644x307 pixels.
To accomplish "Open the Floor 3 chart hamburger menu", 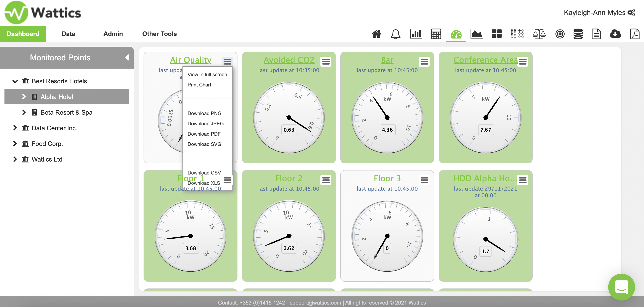I will [x=424, y=180].
